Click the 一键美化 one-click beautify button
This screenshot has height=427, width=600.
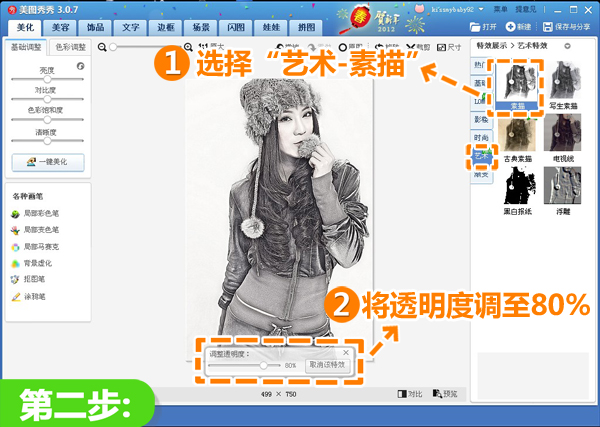pos(48,162)
